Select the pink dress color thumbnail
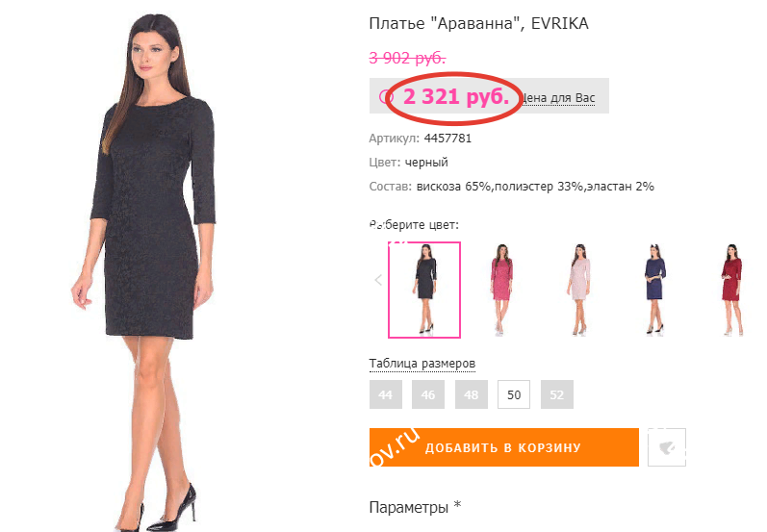 [x=501, y=290]
